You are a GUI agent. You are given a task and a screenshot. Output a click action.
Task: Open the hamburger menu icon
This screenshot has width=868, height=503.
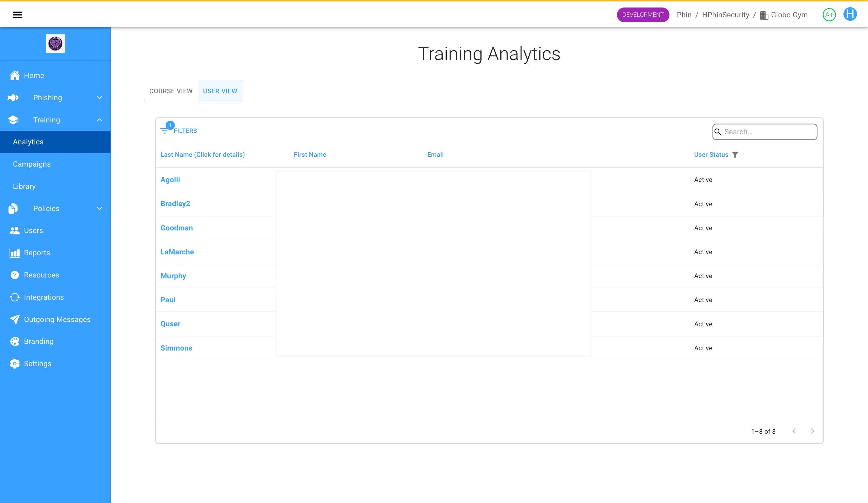click(17, 14)
